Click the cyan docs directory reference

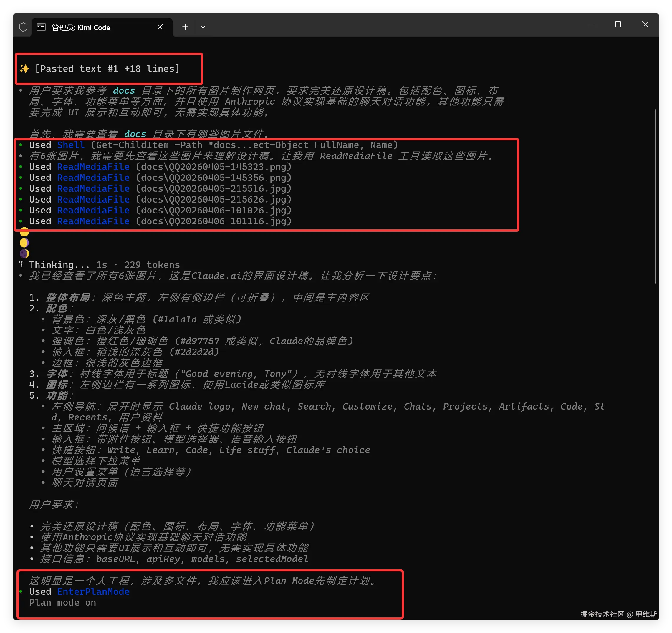coord(124,91)
